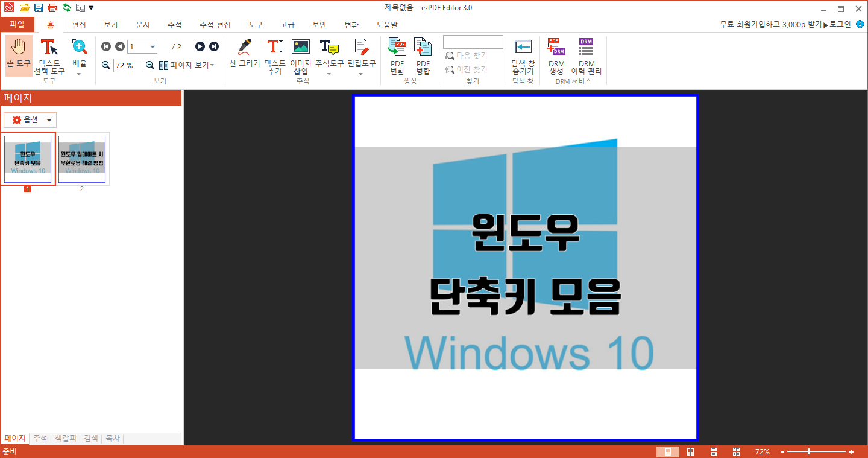Image resolution: width=868 pixels, height=458 pixels.
Task: Click the minus button of status bar zoom slider
Action: pyautogui.click(x=782, y=452)
